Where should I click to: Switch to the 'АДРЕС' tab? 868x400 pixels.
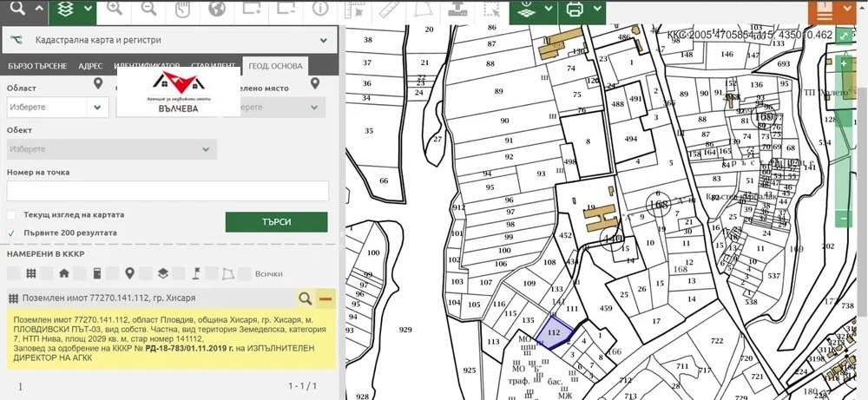coord(90,66)
